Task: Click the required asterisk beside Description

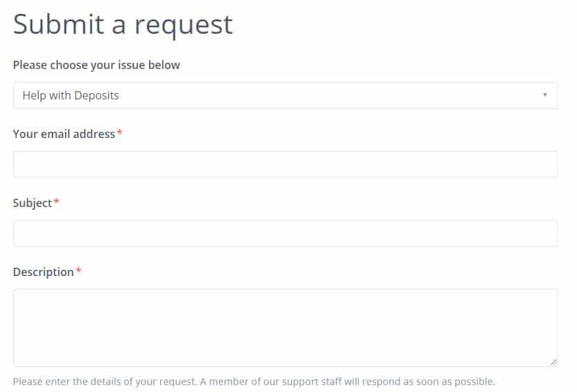Action: click(78, 271)
